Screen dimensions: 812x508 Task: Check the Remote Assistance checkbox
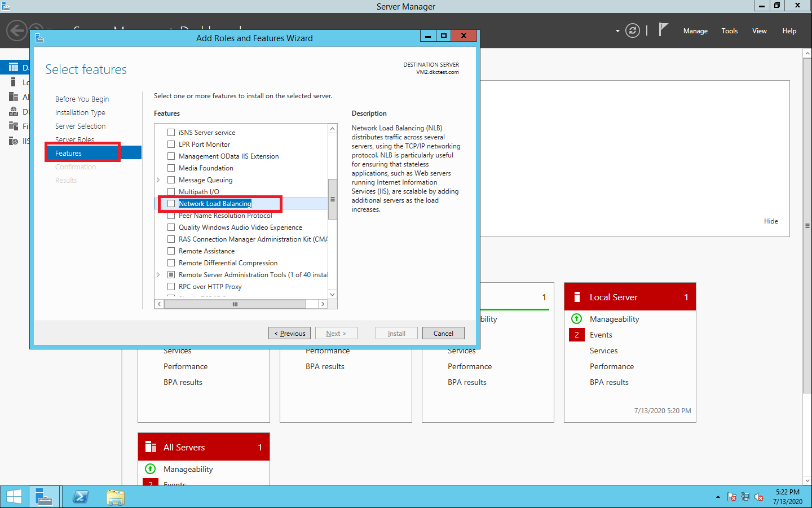click(x=171, y=251)
